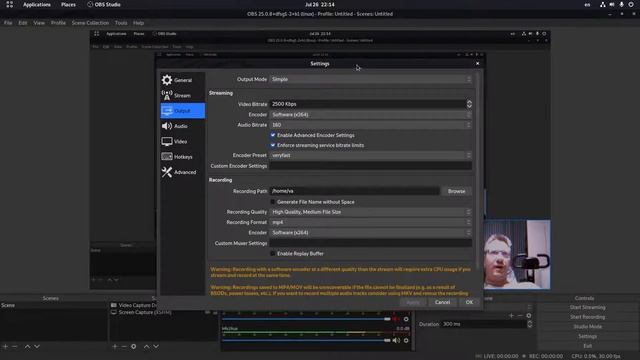Confirm settings with OK button
This screenshot has height=360, width=640.
click(x=469, y=302)
